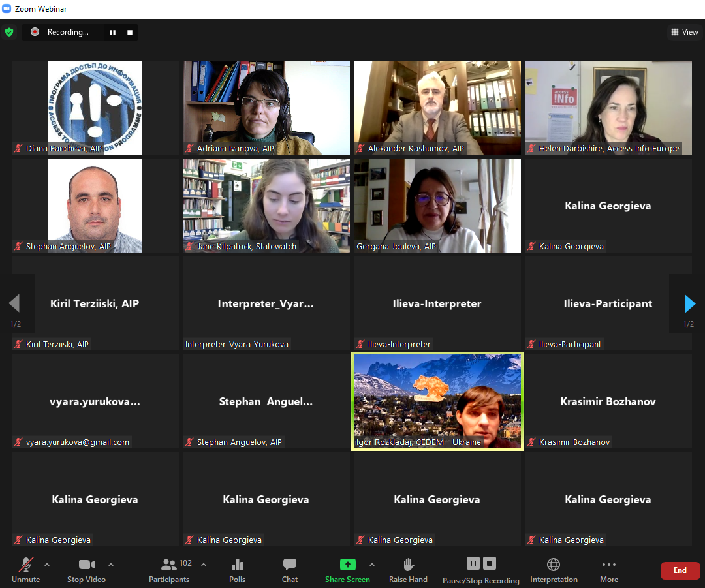The width and height of the screenshot is (705, 588).
Task: Unmute the microphone
Action: pos(26,565)
